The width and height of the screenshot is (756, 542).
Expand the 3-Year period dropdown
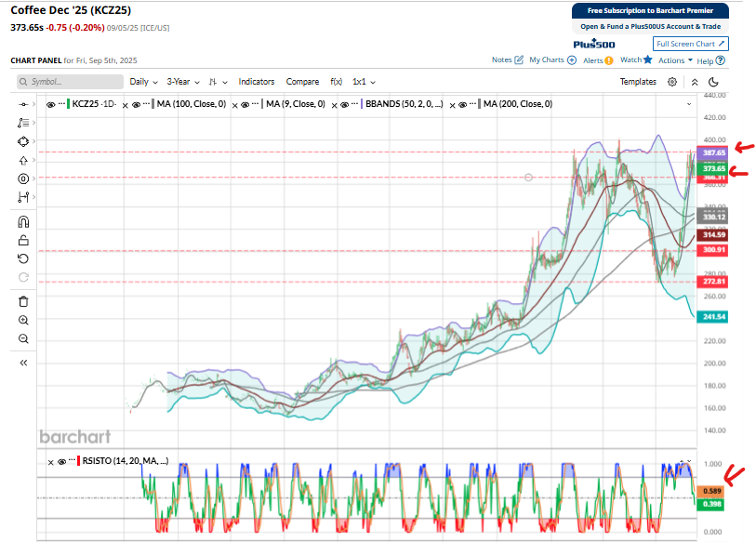coord(183,82)
